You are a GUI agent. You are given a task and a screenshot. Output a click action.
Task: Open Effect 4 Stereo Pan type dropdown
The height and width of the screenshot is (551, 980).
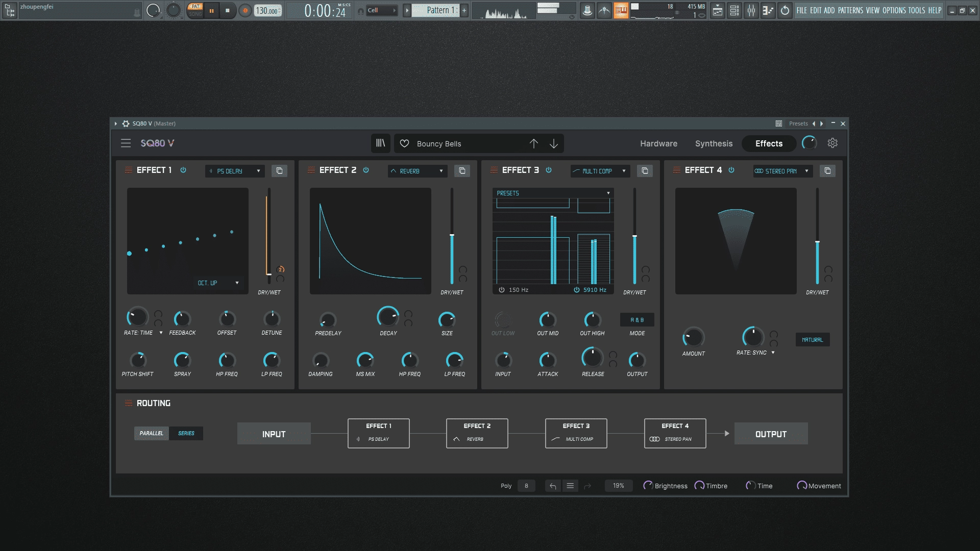783,171
